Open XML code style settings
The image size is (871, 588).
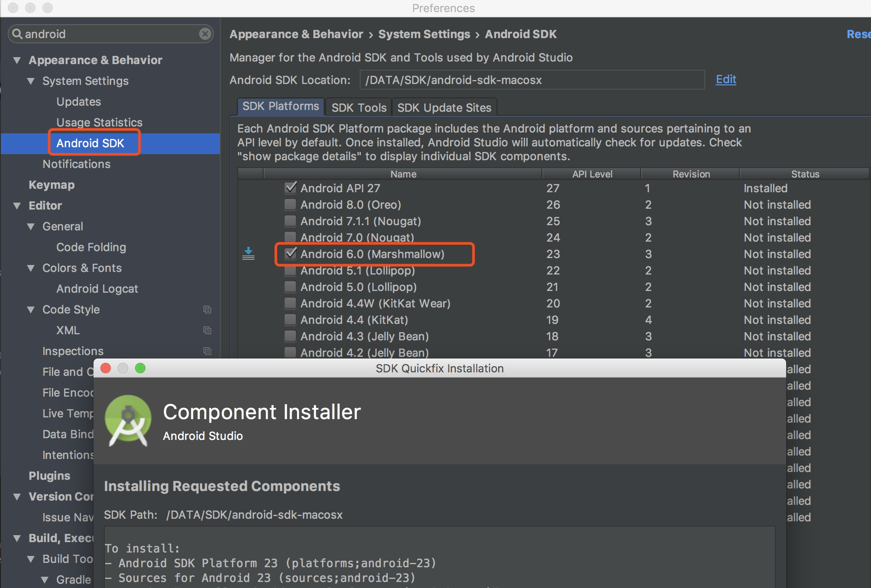tap(68, 330)
